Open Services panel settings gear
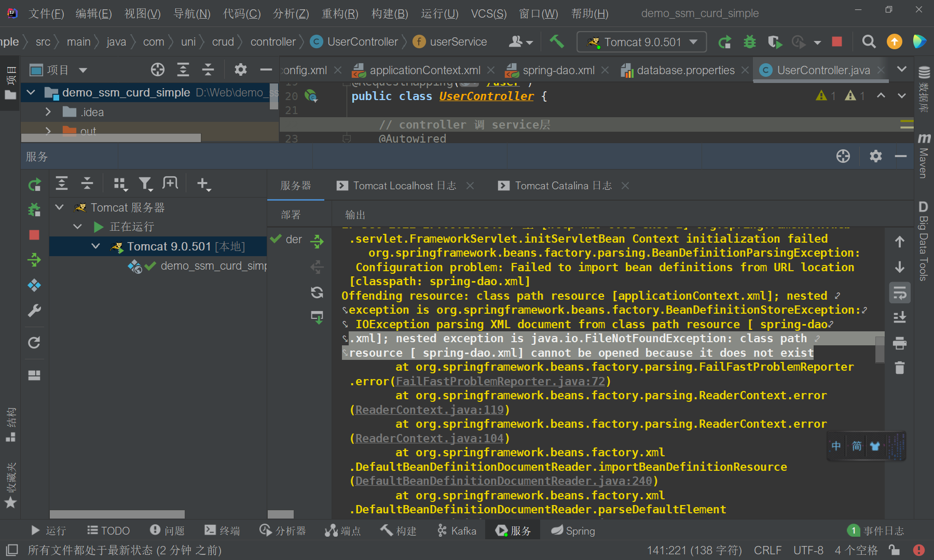The image size is (934, 560). tap(876, 156)
